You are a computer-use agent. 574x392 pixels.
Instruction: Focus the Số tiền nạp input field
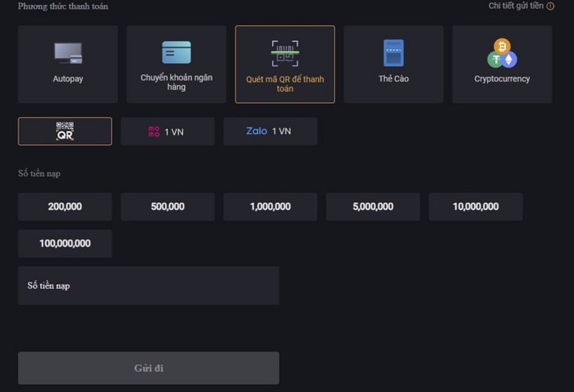(x=149, y=286)
